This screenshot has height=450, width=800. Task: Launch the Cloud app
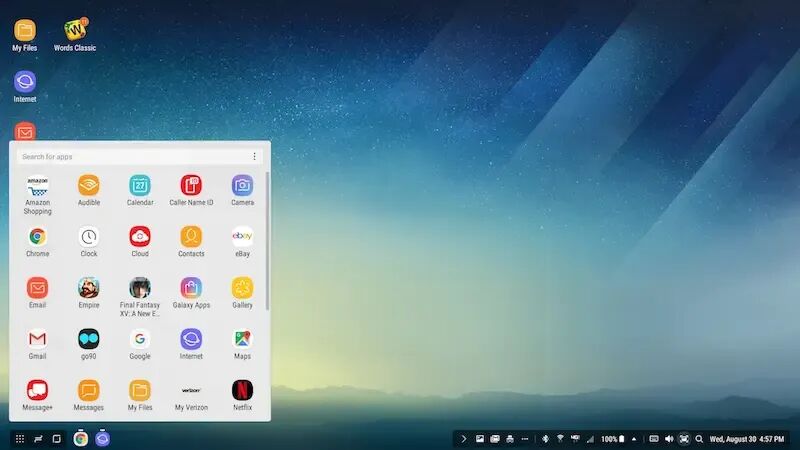point(140,241)
